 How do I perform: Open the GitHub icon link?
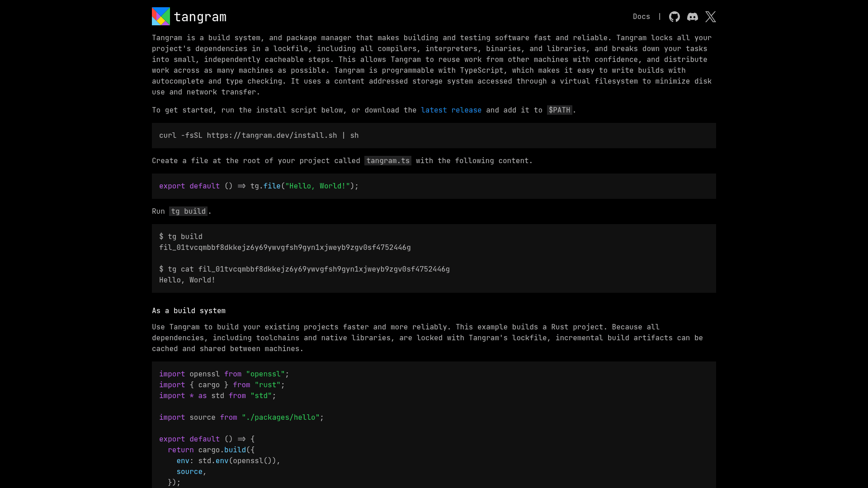675,17
